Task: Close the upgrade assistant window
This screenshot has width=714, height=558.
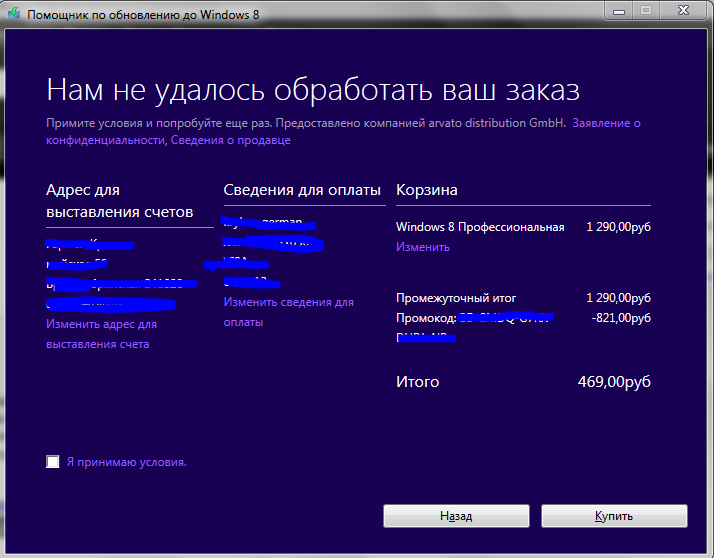Action: pyautogui.click(x=683, y=10)
